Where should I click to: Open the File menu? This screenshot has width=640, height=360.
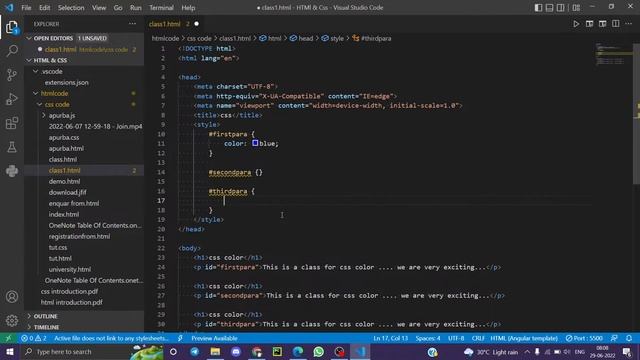coord(26,7)
